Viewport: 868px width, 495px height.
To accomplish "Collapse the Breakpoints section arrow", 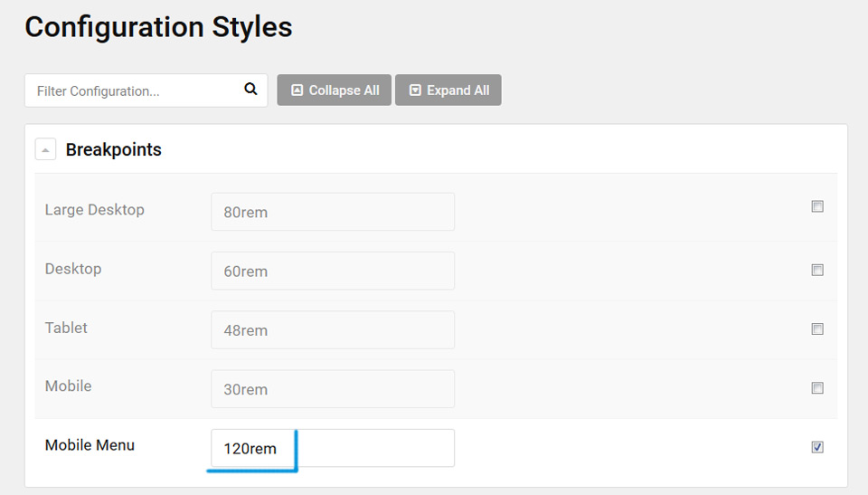I will coord(45,149).
